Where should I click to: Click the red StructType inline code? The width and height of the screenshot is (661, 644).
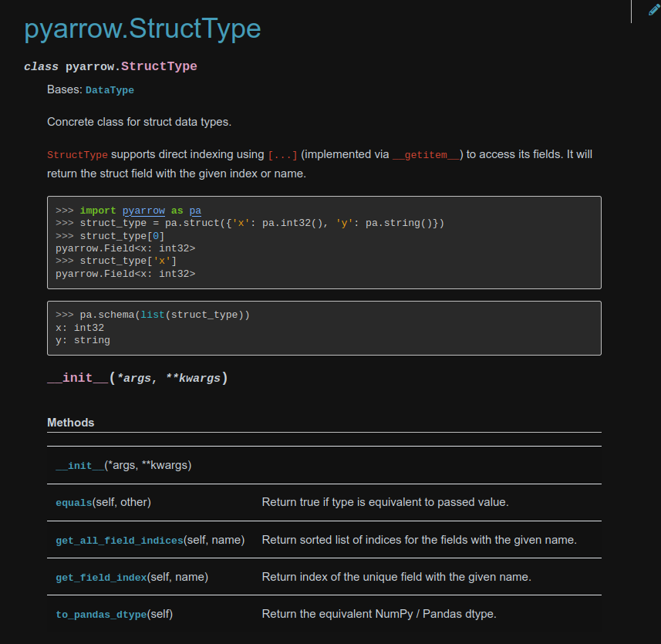78,155
